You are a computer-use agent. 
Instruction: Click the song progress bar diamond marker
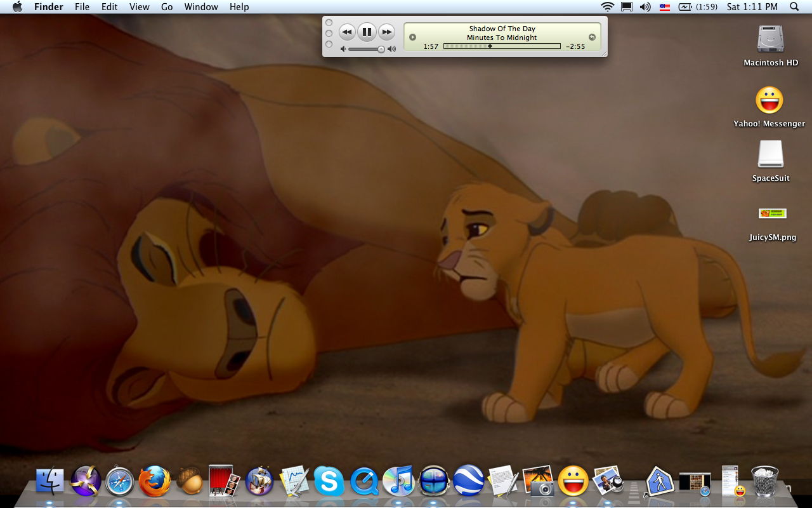tap(490, 46)
